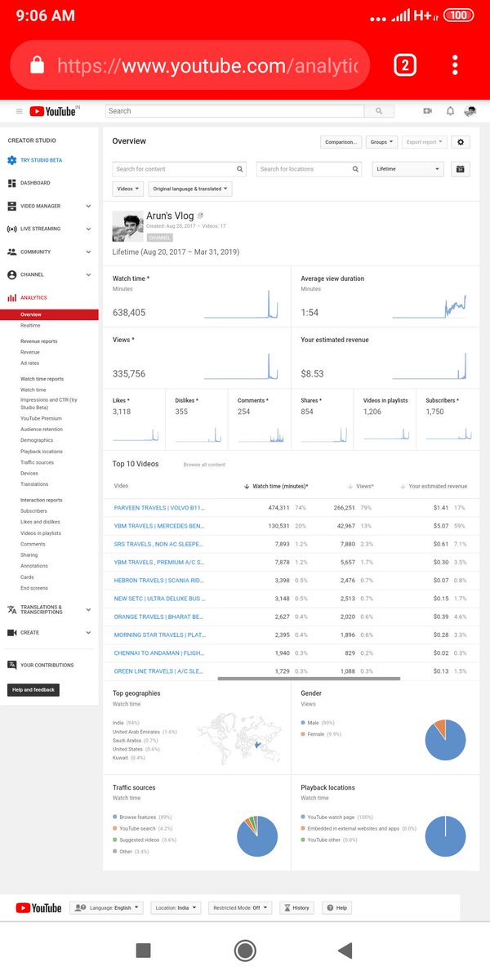Image resolution: width=490 pixels, height=980 pixels.
Task: Click the Analytics bar chart icon
Action: pyautogui.click(x=11, y=298)
